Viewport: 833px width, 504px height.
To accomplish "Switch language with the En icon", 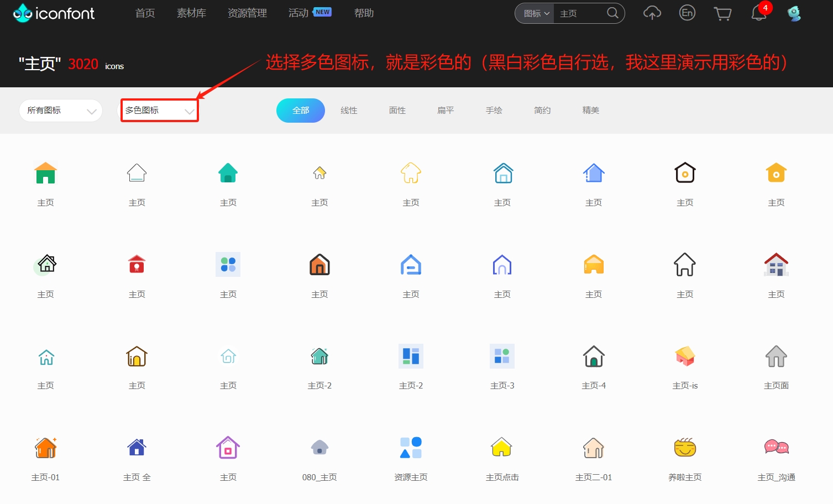I will [687, 13].
